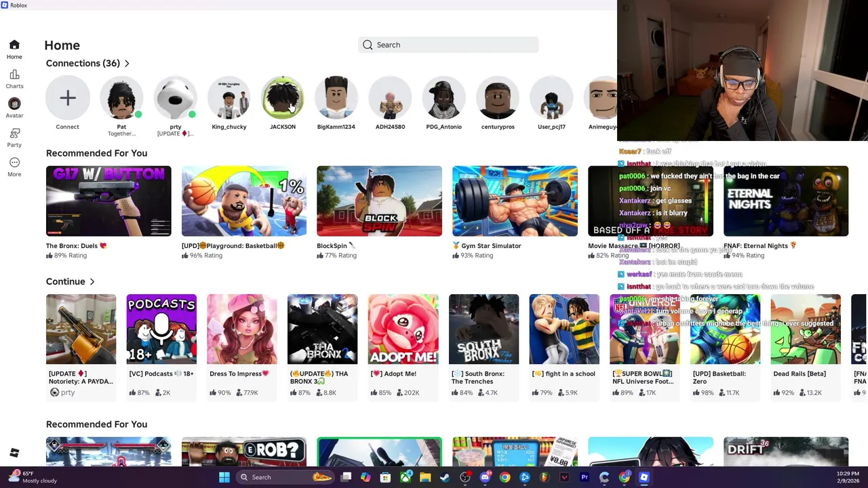The image size is (868, 488).
Task: Open Charts in the sidebar
Action: click(14, 79)
